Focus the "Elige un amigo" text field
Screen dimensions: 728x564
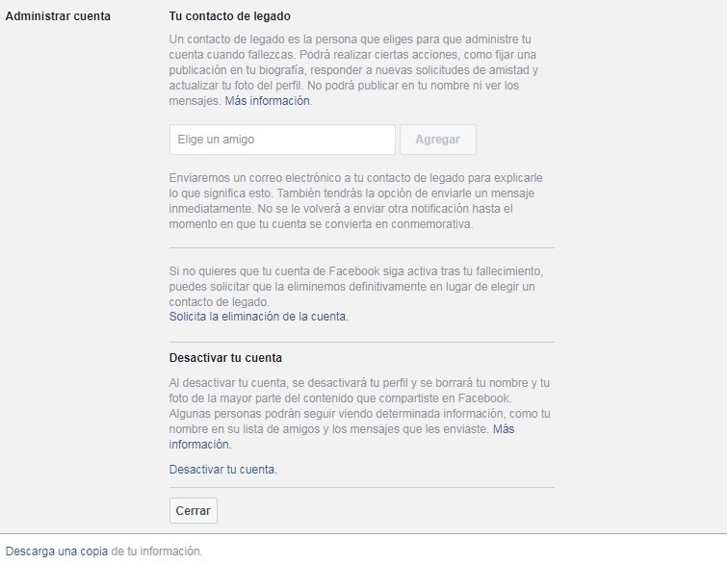coord(282,140)
